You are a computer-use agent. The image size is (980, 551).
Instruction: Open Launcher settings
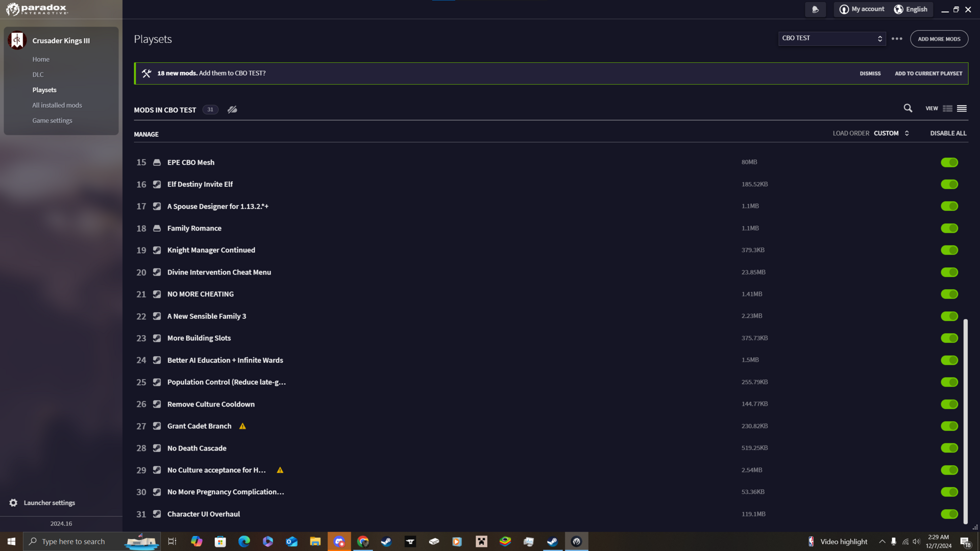[50, 503]
